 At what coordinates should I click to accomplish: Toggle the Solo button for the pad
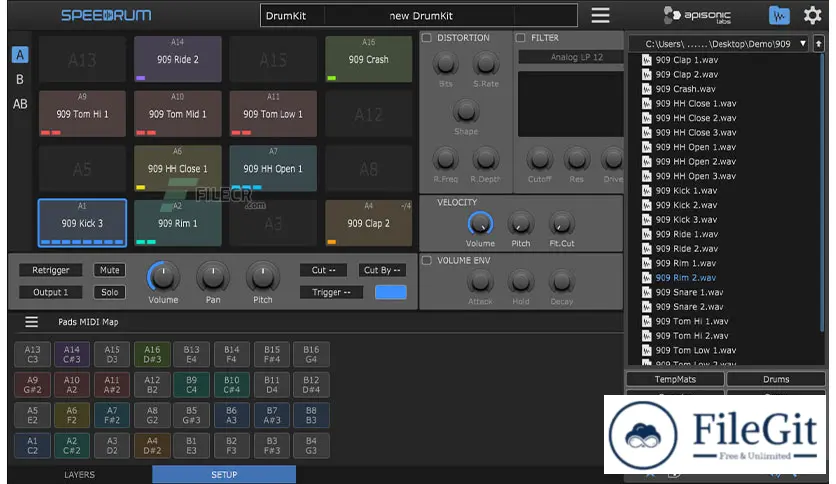(x=110, y=292)
